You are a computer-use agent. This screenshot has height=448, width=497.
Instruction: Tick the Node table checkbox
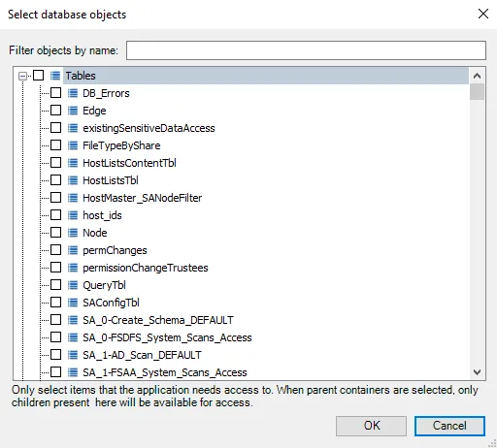pos(55,233)
